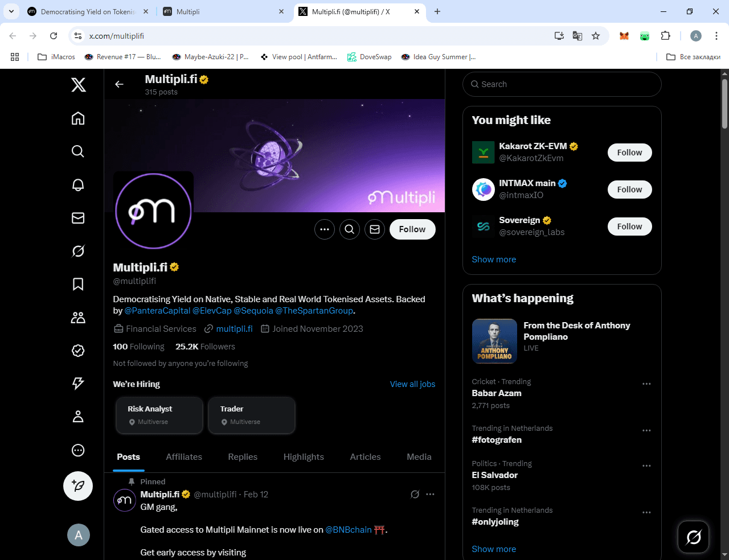Open profile more options ellipsis button
The width and height of the screenshot is (729, 560).
click(325, 229)
